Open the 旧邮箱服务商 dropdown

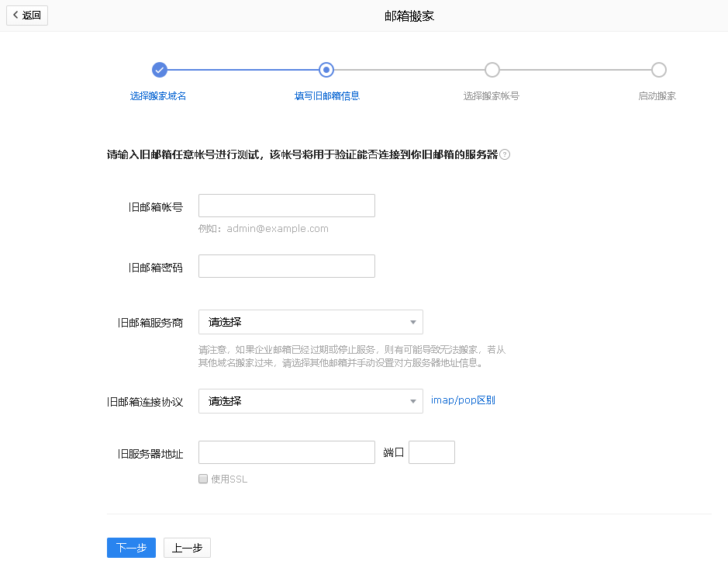[310, 322]
